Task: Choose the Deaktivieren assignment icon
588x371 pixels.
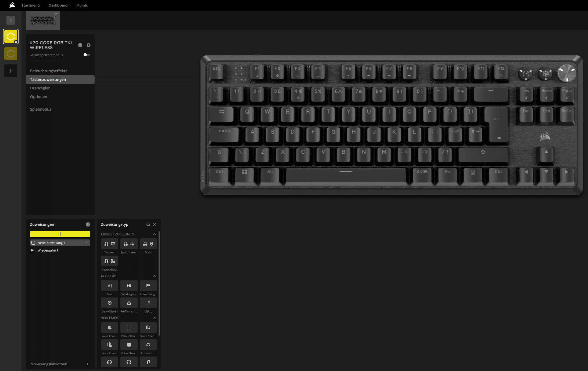Action: pyautogui.click(x=109, y=303)
